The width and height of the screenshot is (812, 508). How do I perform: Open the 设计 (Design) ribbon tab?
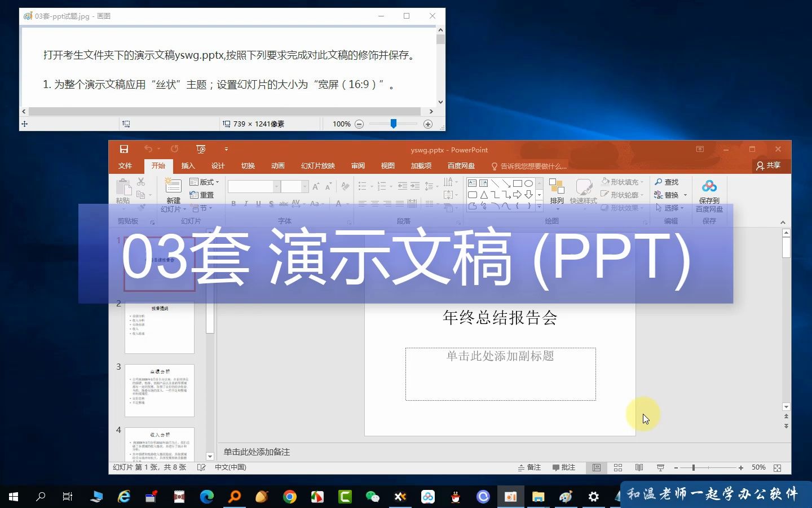coord(218,165)
